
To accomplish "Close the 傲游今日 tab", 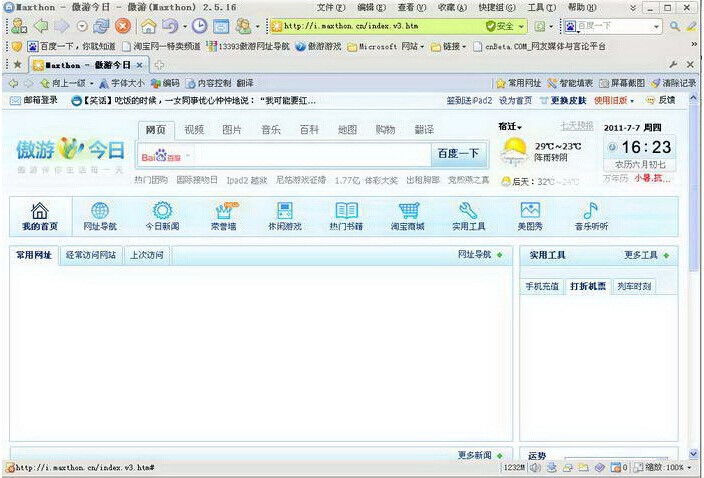I will click(140, 65).
